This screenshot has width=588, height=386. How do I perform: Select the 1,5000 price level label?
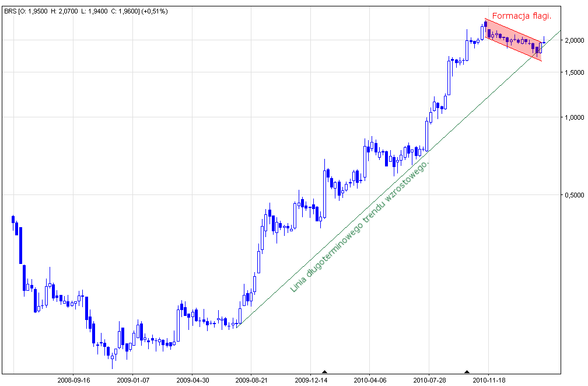[573, 72]
